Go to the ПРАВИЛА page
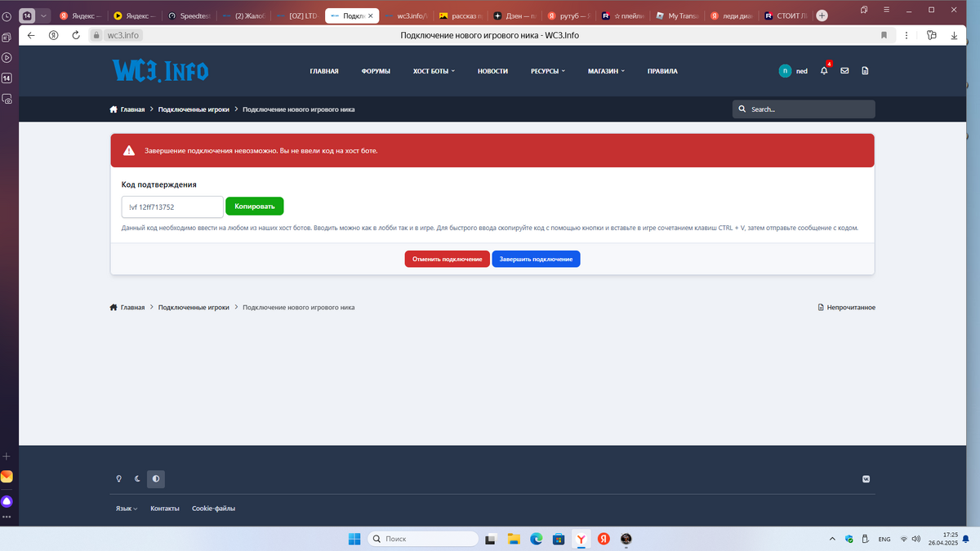 pos(661,71)
